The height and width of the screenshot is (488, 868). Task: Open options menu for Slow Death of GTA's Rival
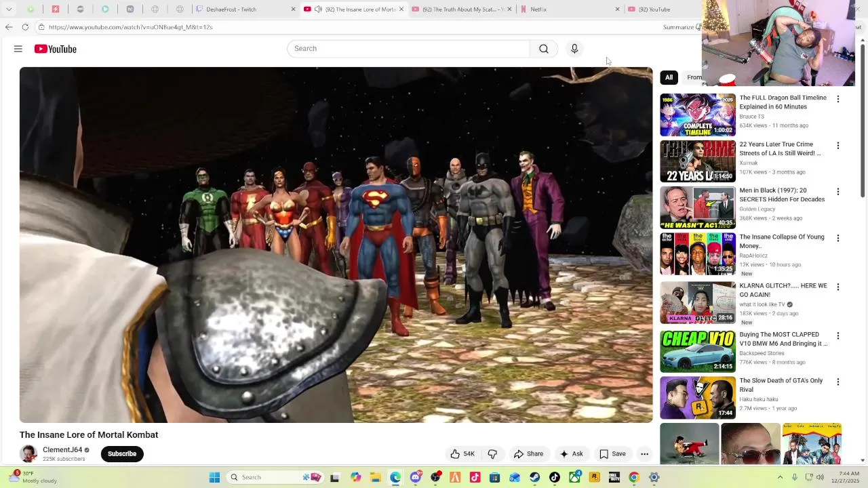pos(838,382)
